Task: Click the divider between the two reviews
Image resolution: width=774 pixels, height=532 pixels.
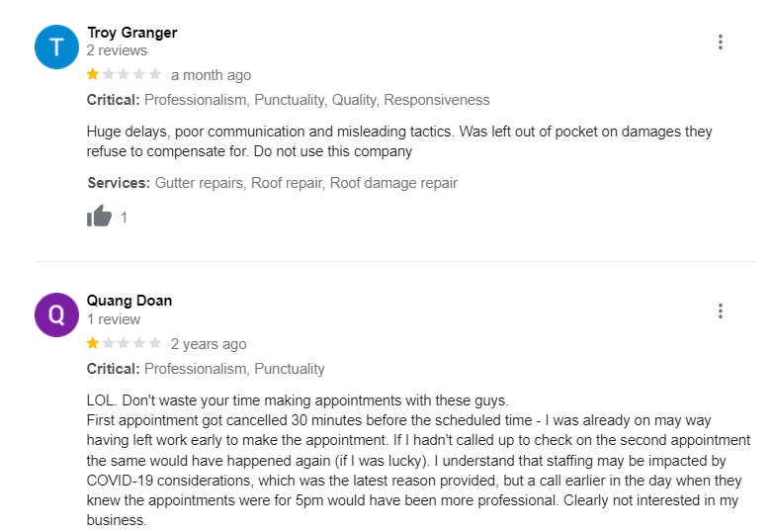Action: pos(395,261)
